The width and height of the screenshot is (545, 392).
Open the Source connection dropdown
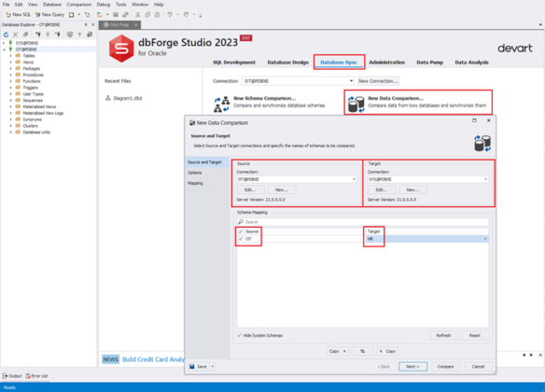pyautogui.click(x=355, y=179)
